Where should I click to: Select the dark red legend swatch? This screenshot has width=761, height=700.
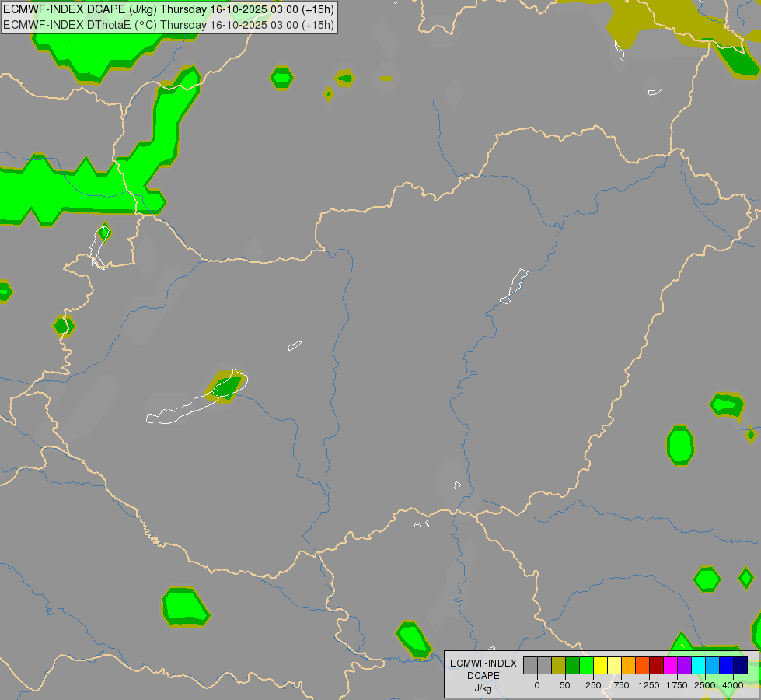tap(656, 665)
